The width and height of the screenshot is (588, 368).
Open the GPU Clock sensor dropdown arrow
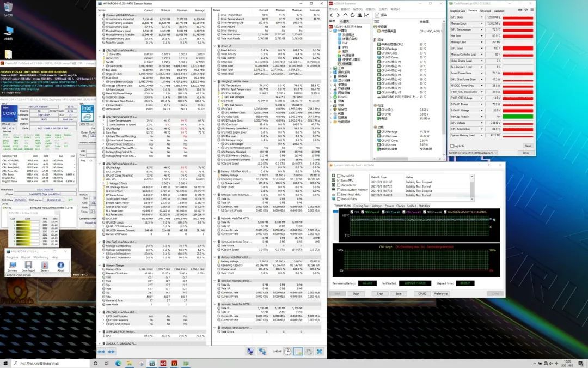(x=482, y=17)
